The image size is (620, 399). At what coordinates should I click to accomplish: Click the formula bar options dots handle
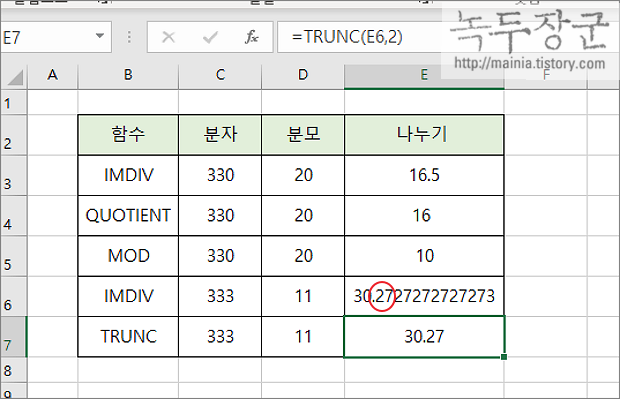pos(129,37)
